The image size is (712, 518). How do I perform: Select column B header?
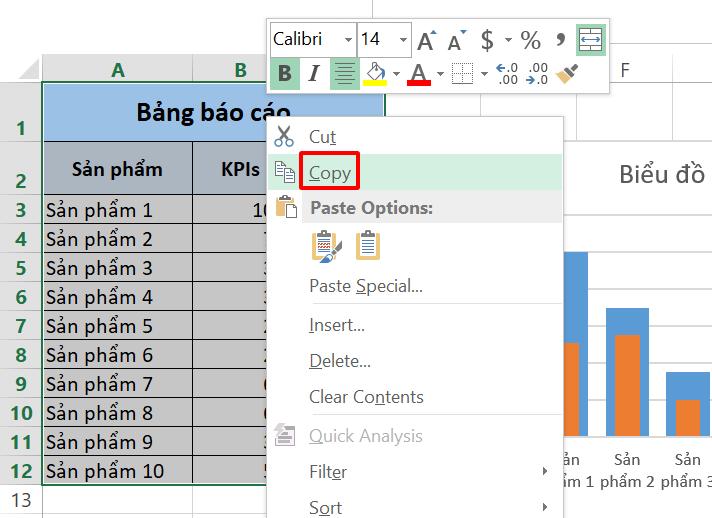[241, 69]
